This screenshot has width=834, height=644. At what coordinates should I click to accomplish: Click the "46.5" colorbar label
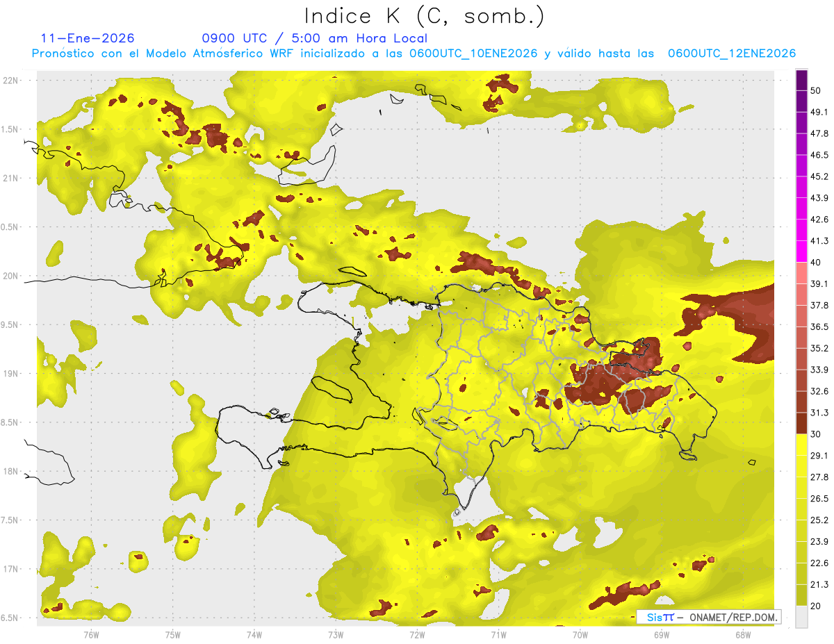click(x=819, y=155)
